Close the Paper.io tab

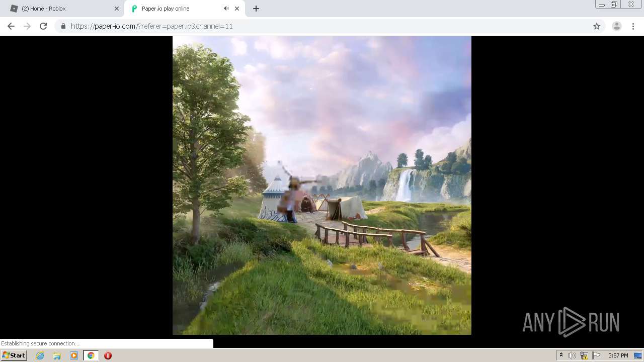pos(237,9)
